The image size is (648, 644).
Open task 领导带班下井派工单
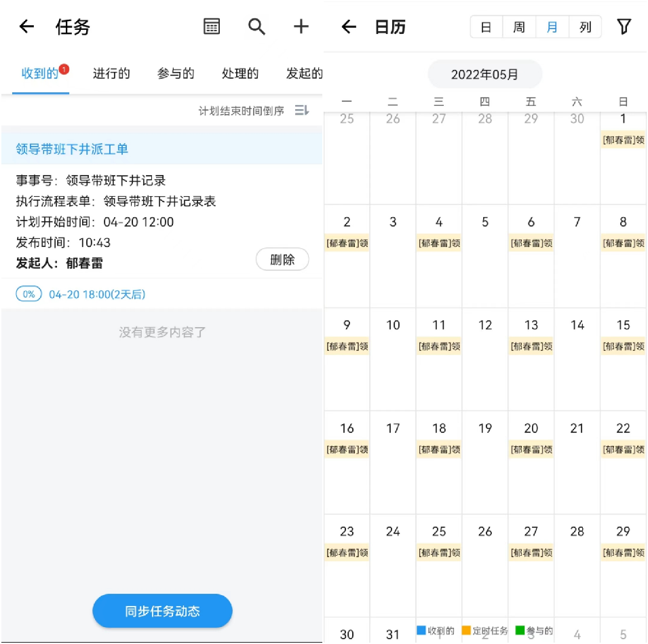pos(72,149)
